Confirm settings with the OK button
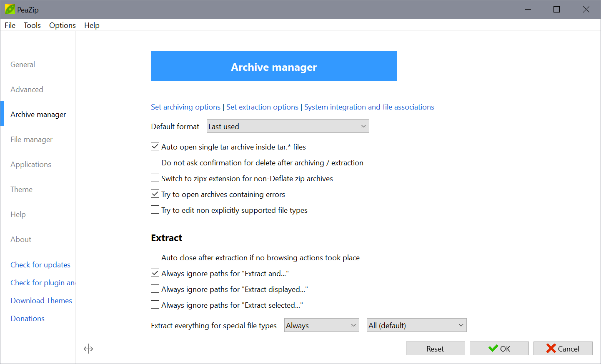This screenshot has width=601, height=364. 499,349
